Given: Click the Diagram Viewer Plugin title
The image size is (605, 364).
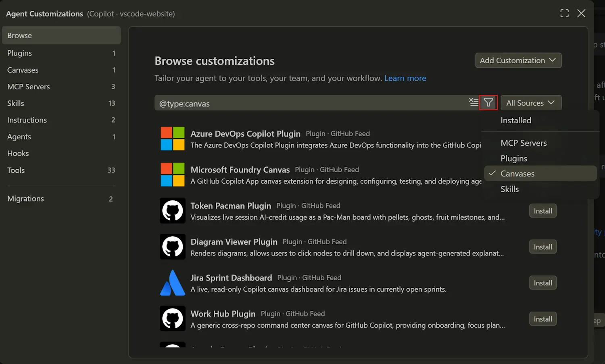Looking at the screenshot, I should (234, 241).
